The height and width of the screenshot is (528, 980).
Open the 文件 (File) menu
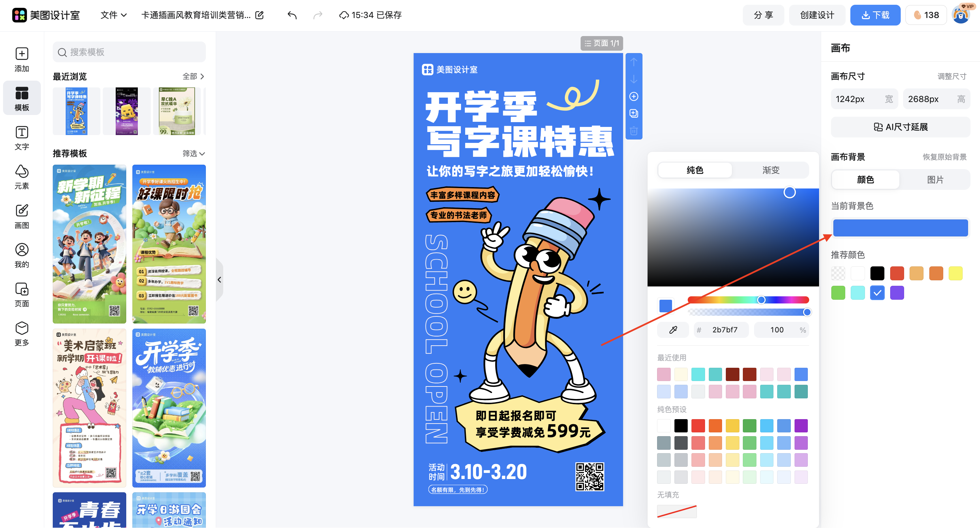click(112, 15)
